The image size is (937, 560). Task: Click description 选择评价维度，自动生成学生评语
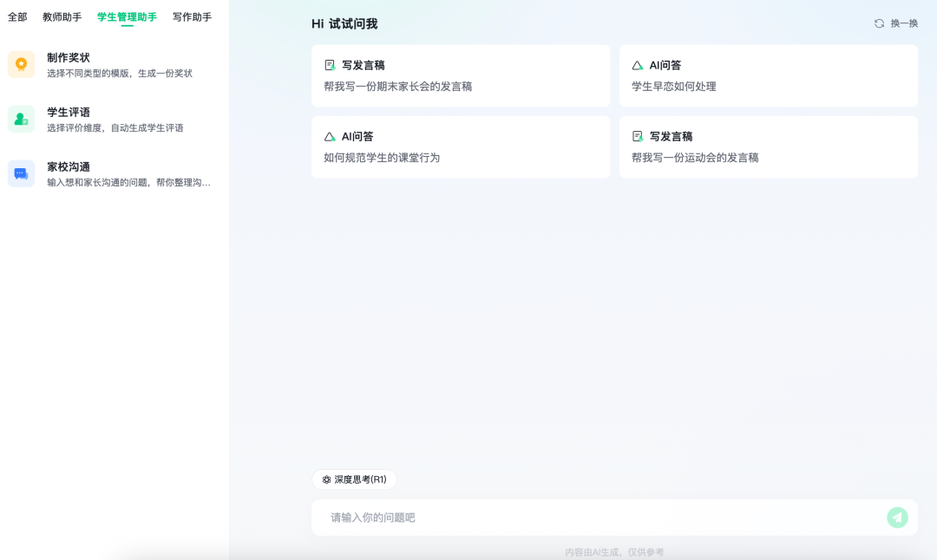pyautogui.click(x=115, y=127)
